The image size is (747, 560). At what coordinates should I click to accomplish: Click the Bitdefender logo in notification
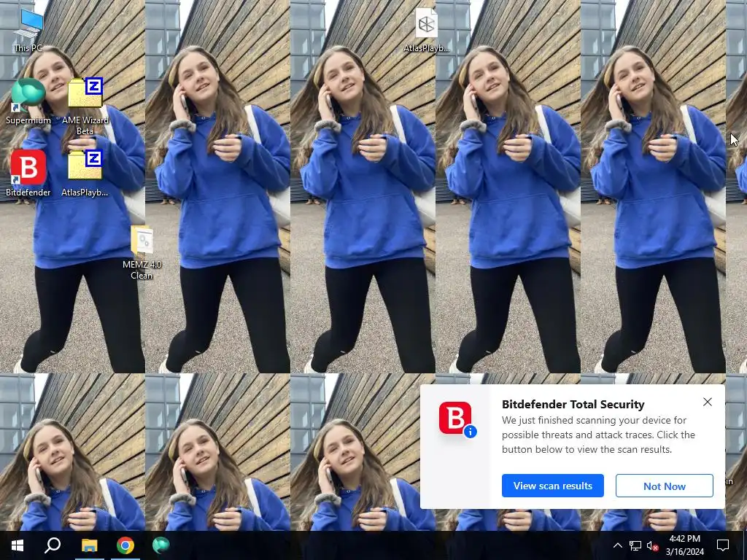click(456, 419)
